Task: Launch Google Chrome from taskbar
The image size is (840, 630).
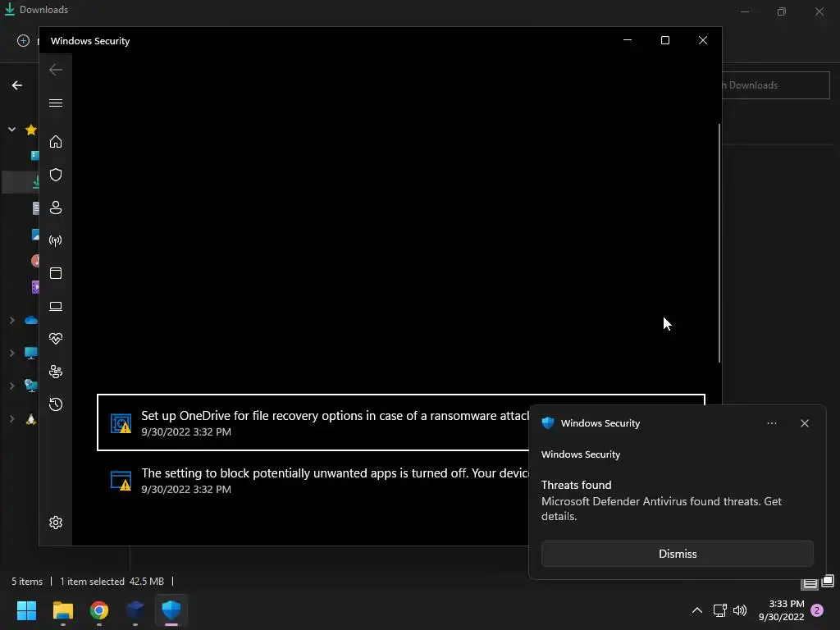Action: coord(99,610)
